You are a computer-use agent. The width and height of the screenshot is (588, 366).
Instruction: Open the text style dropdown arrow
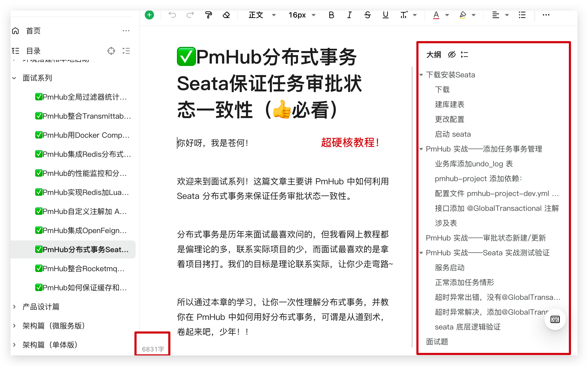pos(415,15)
